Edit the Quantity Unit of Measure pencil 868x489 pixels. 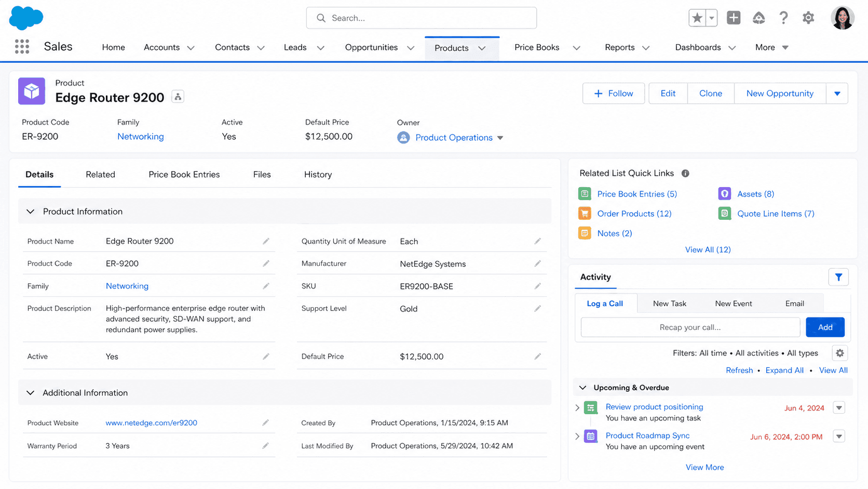(x=537, y=241)
